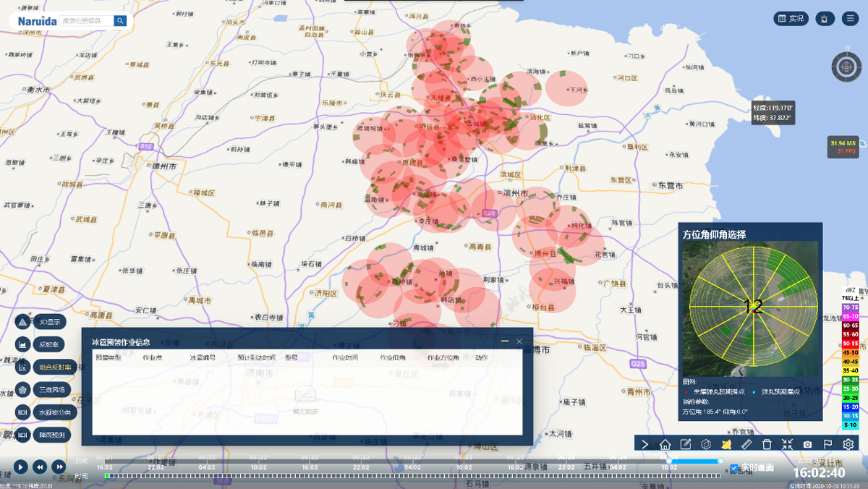Viewport: 868px width, 489px height.
Task: Take a screenshot with the camera icon
Action: (808, 444)
